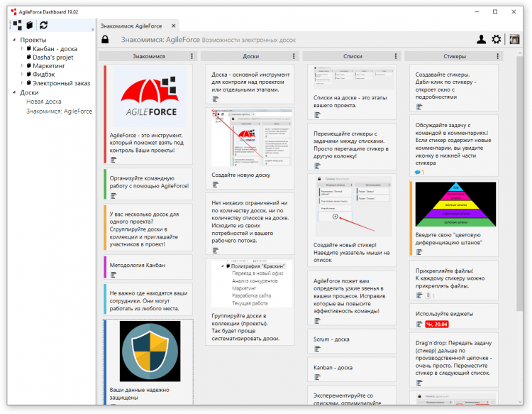Screen dimensions: 532x414
Task: Click the book collection icon in sidebar toolbar
Action: 30,25
